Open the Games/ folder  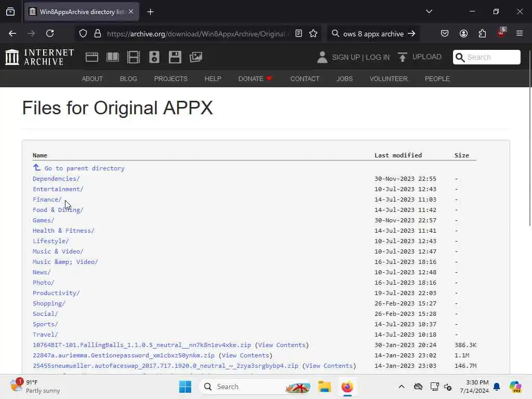[x=44, y=220]
